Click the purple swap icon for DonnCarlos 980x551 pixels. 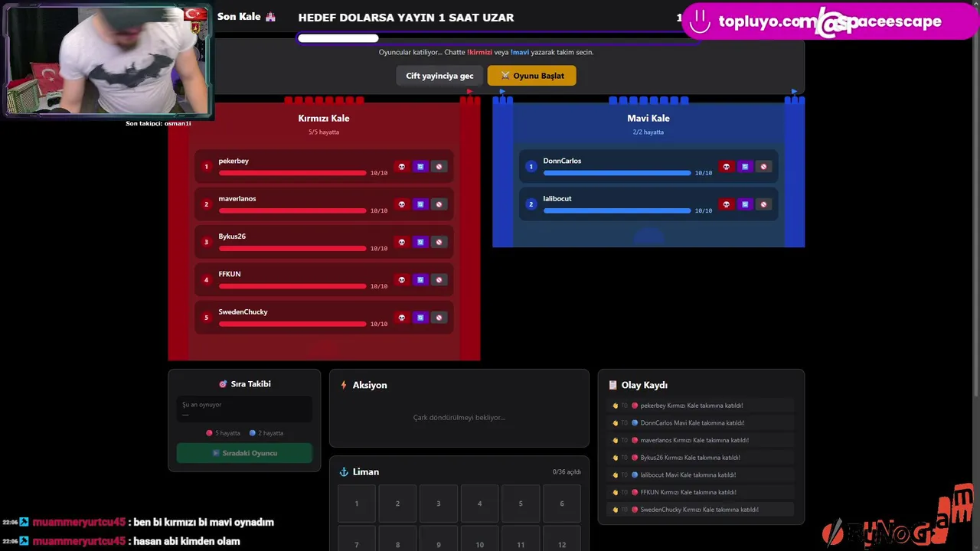tap(744, 167)
